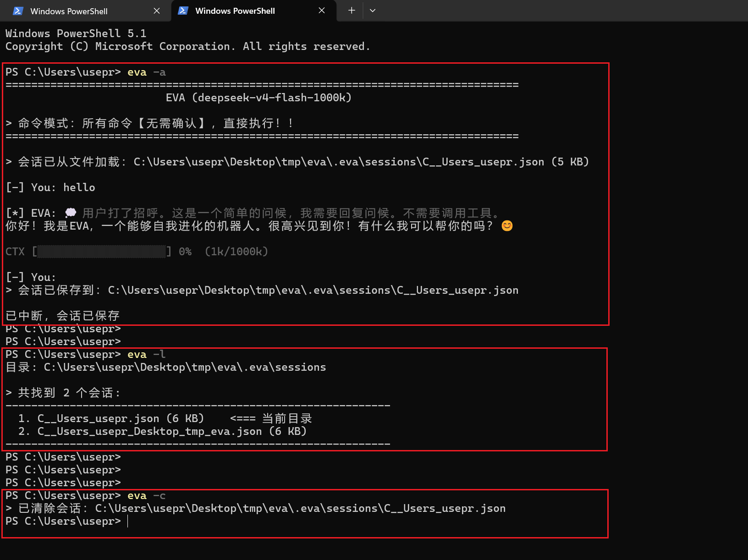The height and width of the screenshot is (560, 748).
Task: Select the active second Windows PowerShell tab
Action: pyautogui.click(x=253, y=11)
